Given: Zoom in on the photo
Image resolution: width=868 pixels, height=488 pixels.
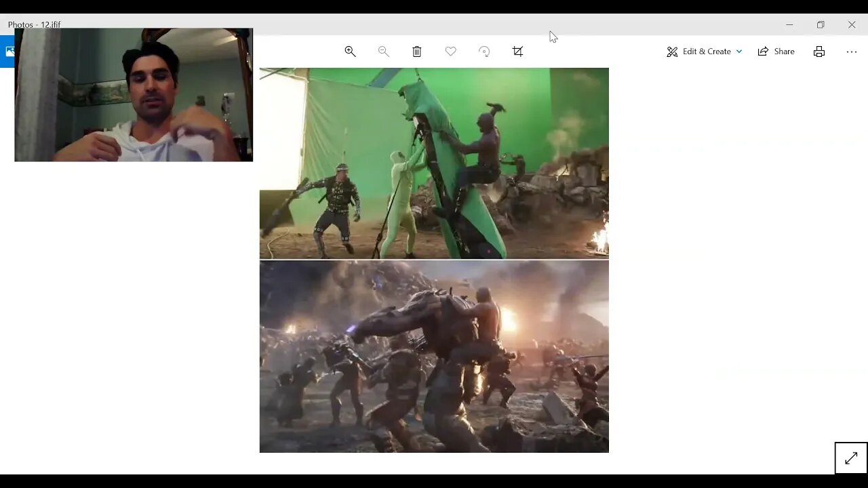Looking at the screenshot, I should tap(350, 52).
